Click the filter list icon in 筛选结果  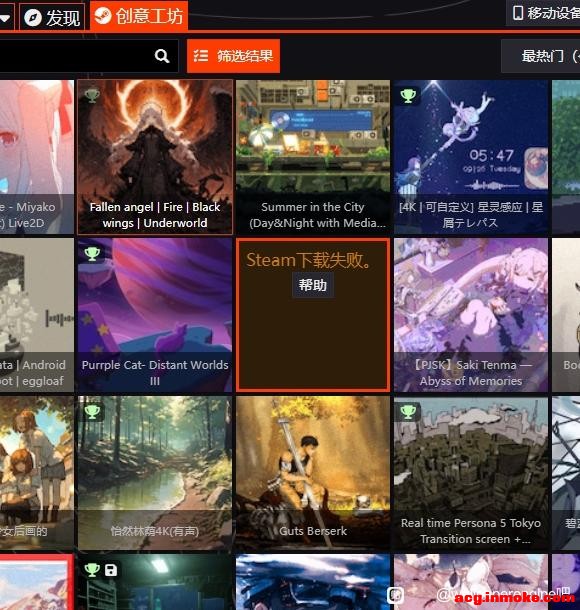[x=201, y=56]
